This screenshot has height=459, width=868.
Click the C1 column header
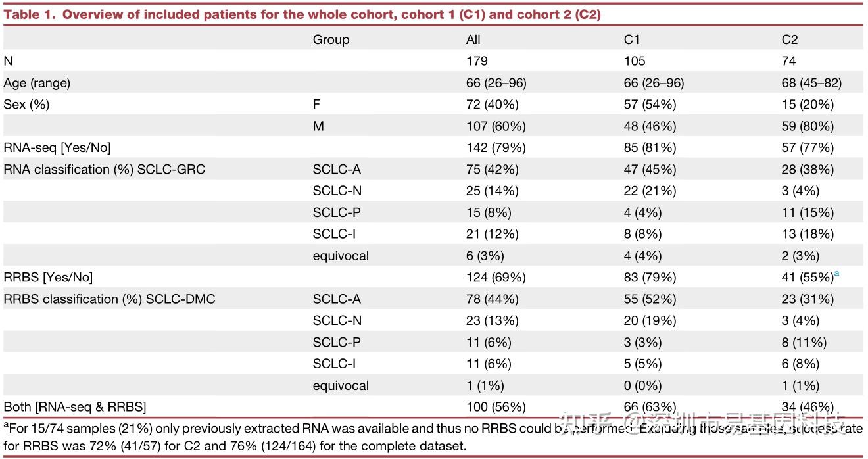click(632, 39)
